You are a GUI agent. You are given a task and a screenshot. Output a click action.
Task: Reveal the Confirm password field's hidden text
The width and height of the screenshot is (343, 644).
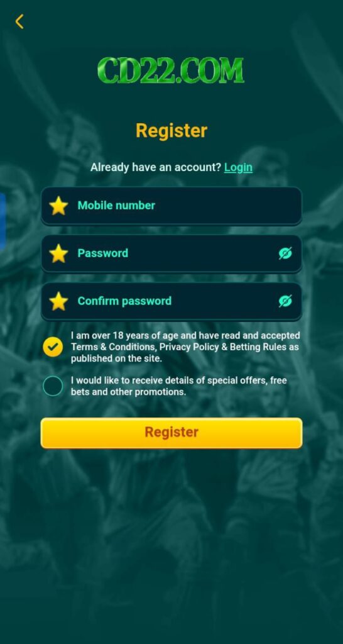285,301
